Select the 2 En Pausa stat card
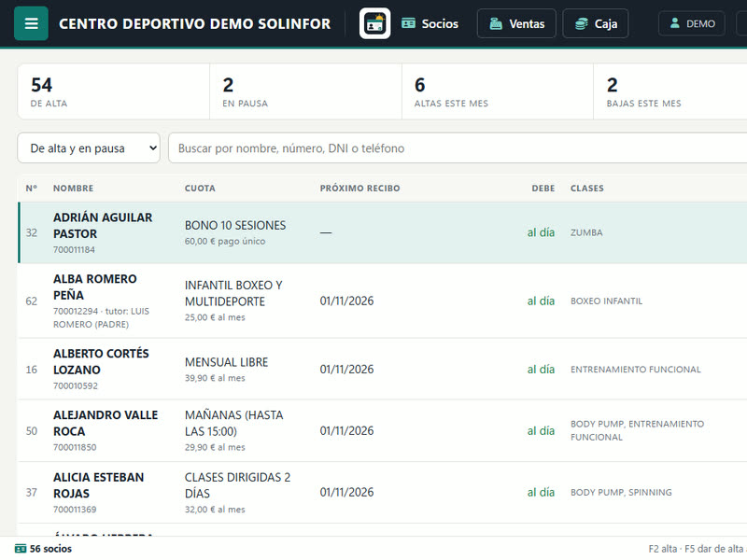 click(x=305, y=91)
